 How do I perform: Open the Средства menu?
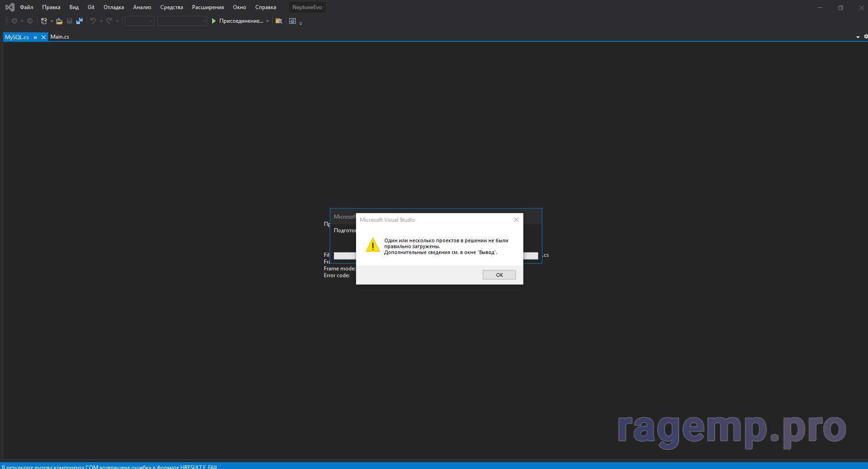point(172,7)
